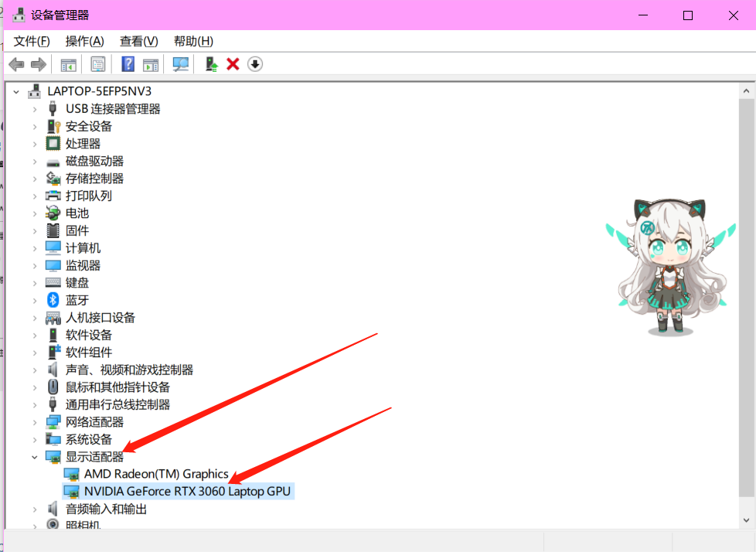Collapse the 显示适配器 node chevron
The width and height of the screenshot is (756, 552).
(x=35, y=457)
